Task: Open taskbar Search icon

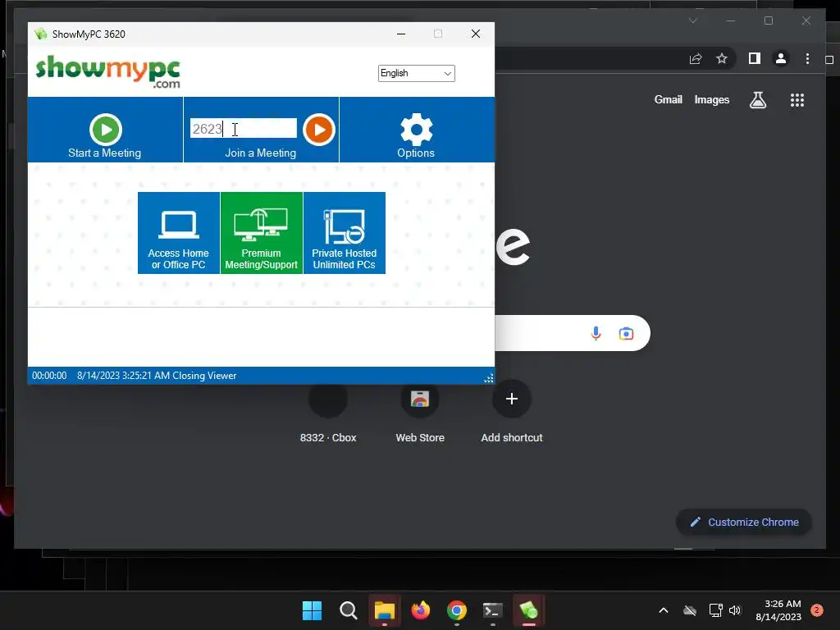Action: coord(348,610)
